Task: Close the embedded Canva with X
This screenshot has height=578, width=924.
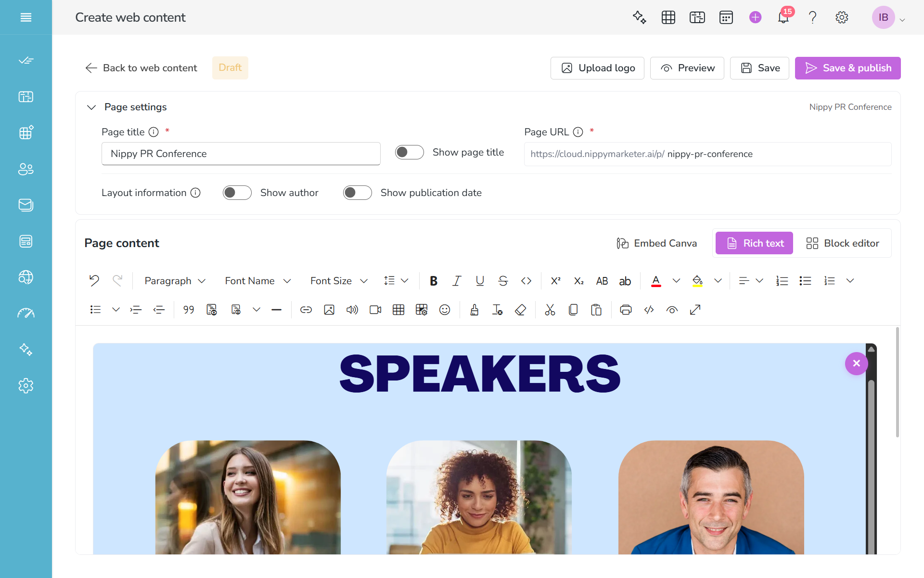Action: click(x=857, y=364)
